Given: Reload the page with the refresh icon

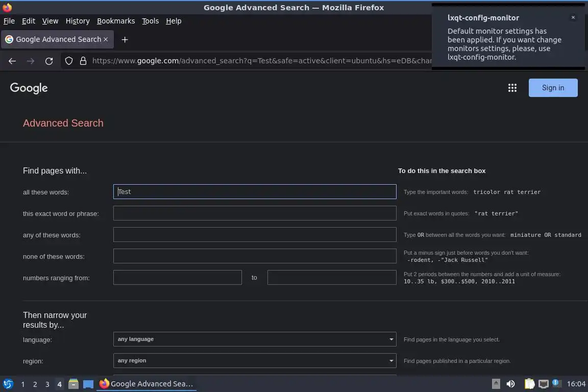Looking at the screenshot, I should coord(49,61).
